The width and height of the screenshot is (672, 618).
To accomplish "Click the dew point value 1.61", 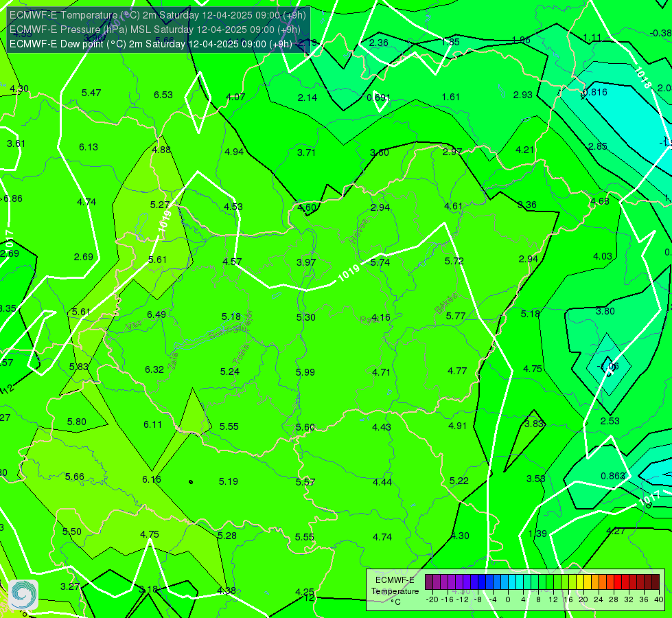I will [x=451, y=97].
